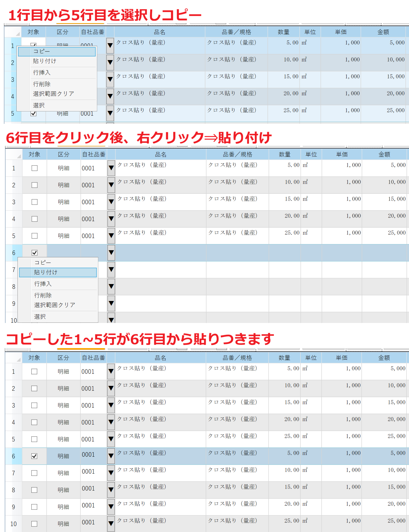This screenshot has width=409, height=532.
Task: Open the empty row 7 dropdown arrow in the middle grid
Action: click(111, 270)
